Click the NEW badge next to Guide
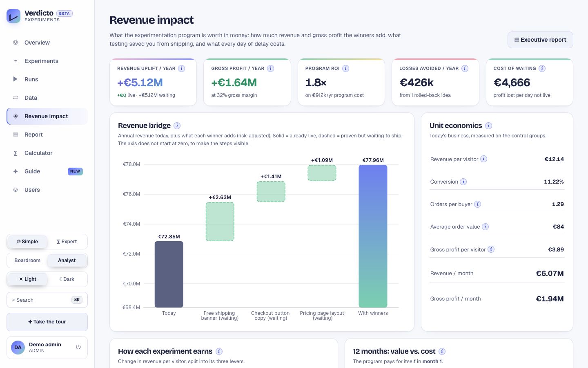The width and height of the screenshot is (588, 368). click(75, 171)
